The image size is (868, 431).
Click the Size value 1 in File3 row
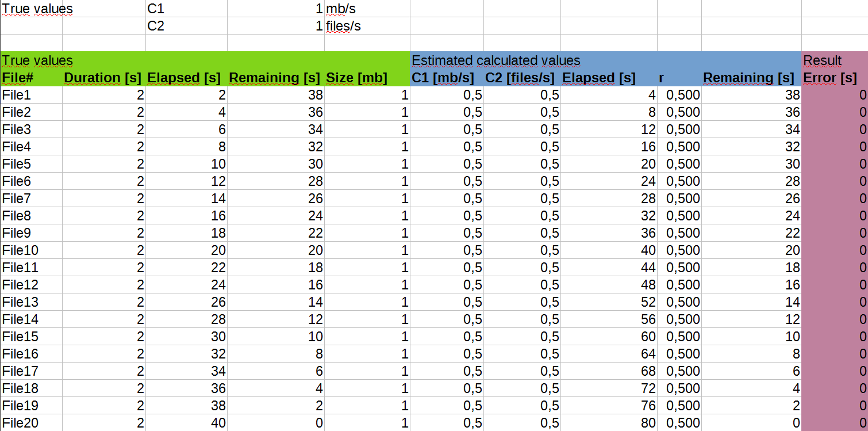367,129
